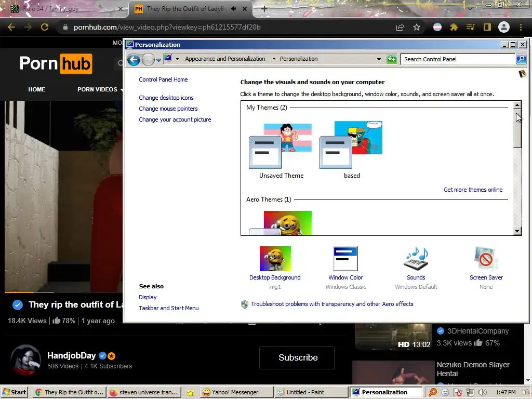The width and height of the screenshot is (532, 399).
Task: Click Personalization breadcrumb in address bar
Action: [x=299, y=59]
